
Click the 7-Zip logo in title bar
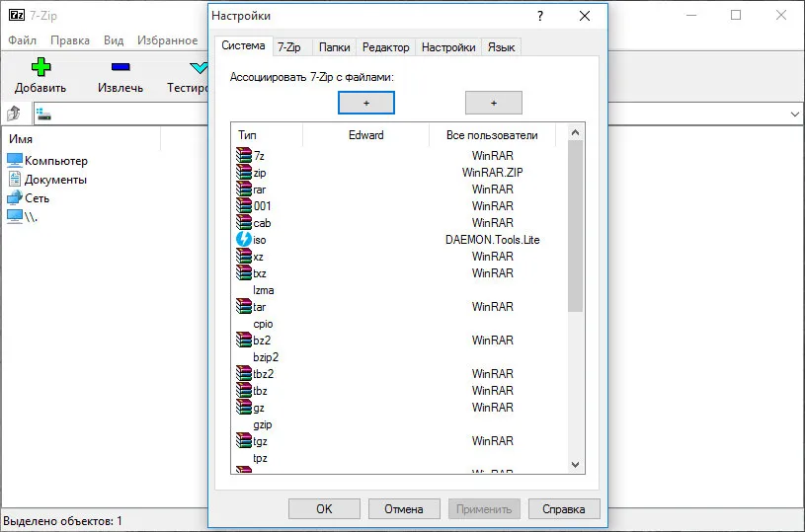pos(17,15)
